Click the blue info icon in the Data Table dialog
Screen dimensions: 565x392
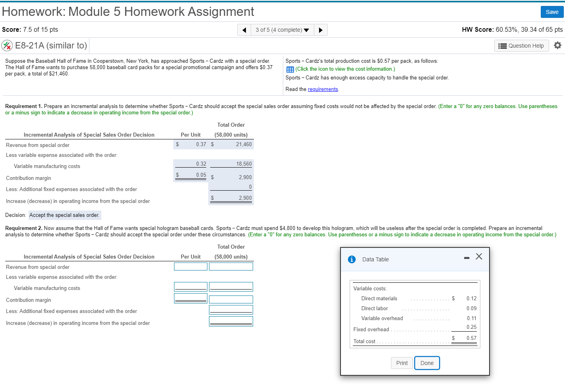pos(351,259)
